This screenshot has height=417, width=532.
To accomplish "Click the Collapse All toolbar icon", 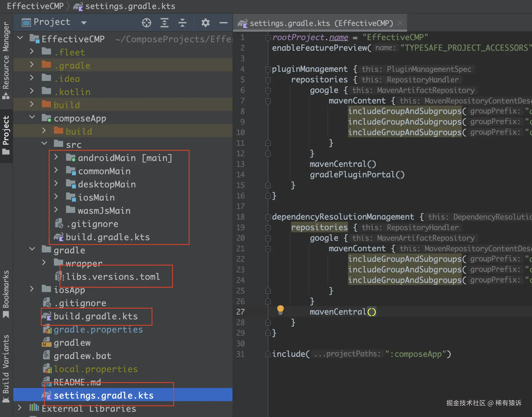I will [182, 23].
